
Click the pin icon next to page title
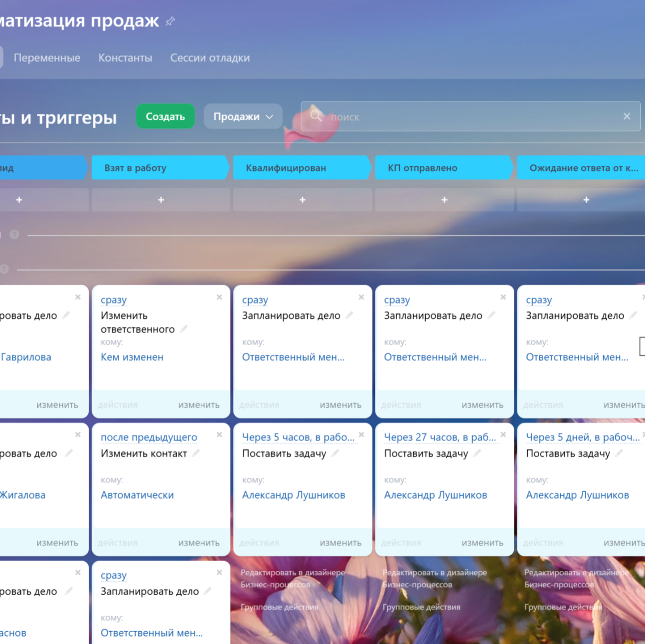coord(170,21)
